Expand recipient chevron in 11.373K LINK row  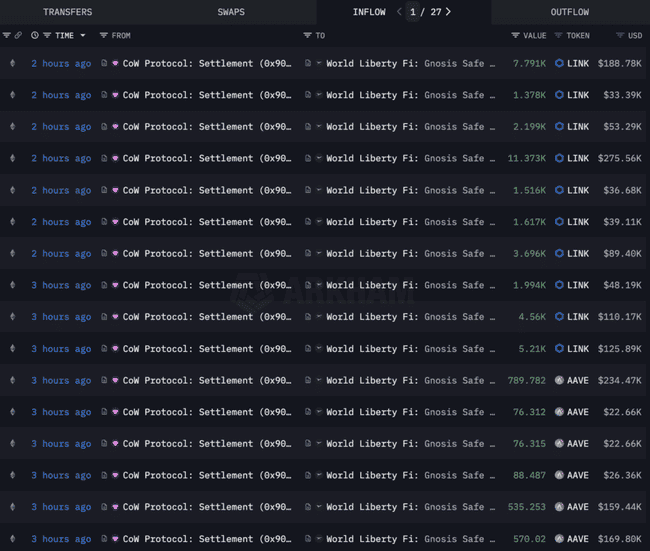[x=319, y=158]
